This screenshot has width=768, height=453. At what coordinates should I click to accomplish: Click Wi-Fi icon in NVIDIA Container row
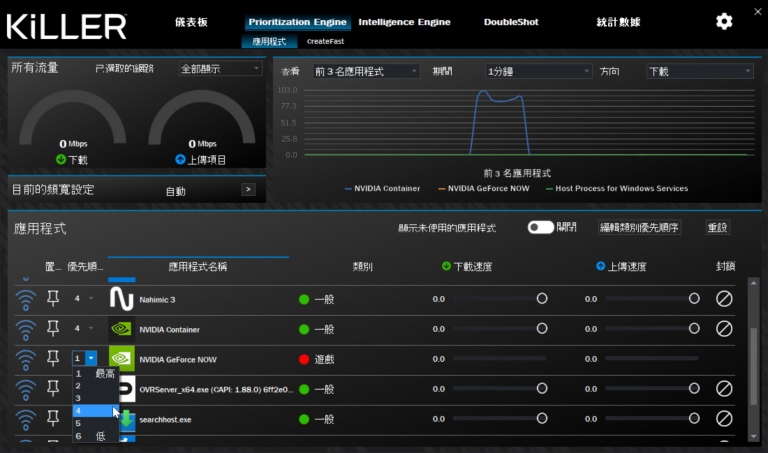(25, 330)
